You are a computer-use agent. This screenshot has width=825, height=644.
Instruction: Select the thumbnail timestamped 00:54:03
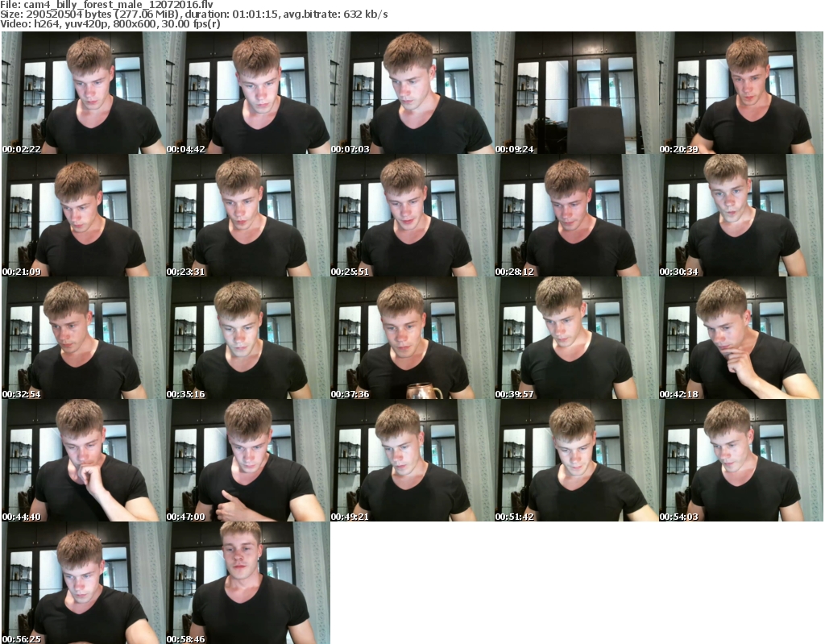click(741, 460)
